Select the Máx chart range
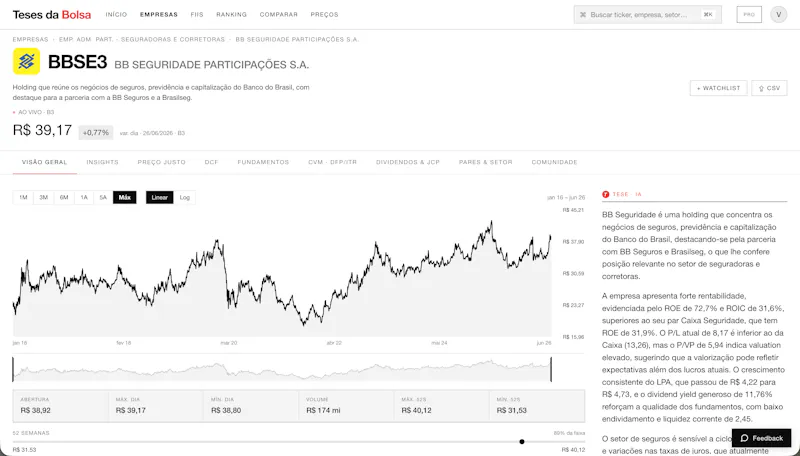This screenshot has height=456, width=800. tap(124, 197)
